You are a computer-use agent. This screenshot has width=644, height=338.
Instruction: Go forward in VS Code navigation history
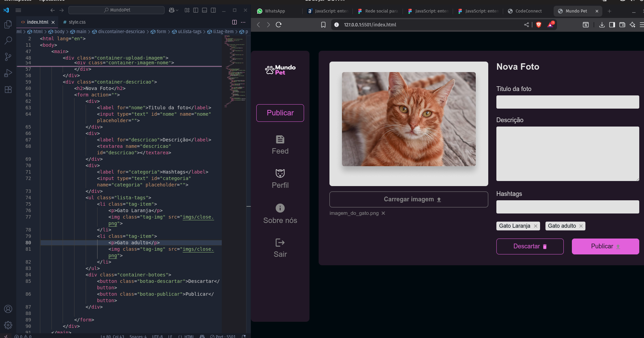(61, 10)
